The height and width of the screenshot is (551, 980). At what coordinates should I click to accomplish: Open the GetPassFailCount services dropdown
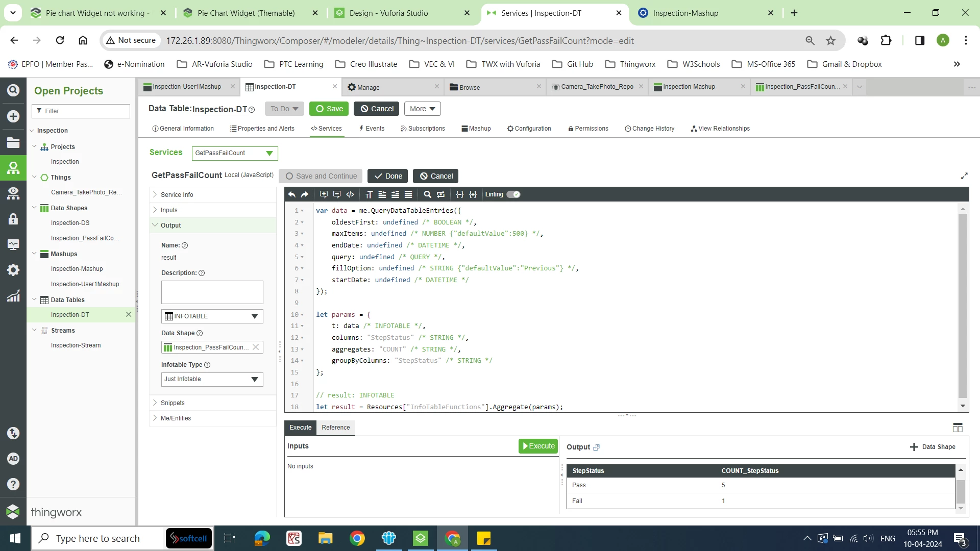click(269, 153)
